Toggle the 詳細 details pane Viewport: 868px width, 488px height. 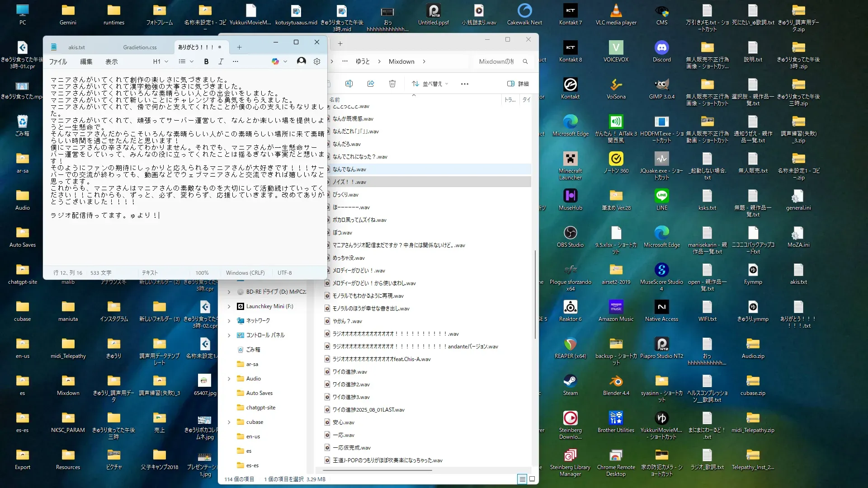click(518, 84)
